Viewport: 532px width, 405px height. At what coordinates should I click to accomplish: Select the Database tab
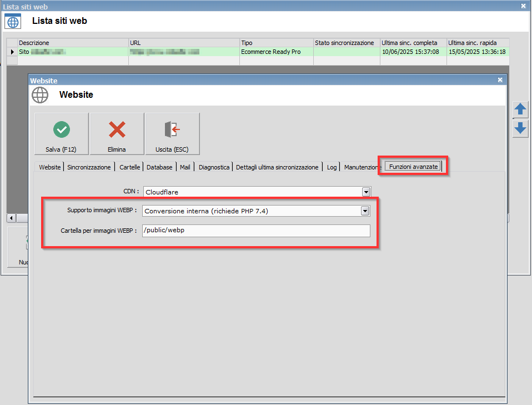tap(159, 167)
